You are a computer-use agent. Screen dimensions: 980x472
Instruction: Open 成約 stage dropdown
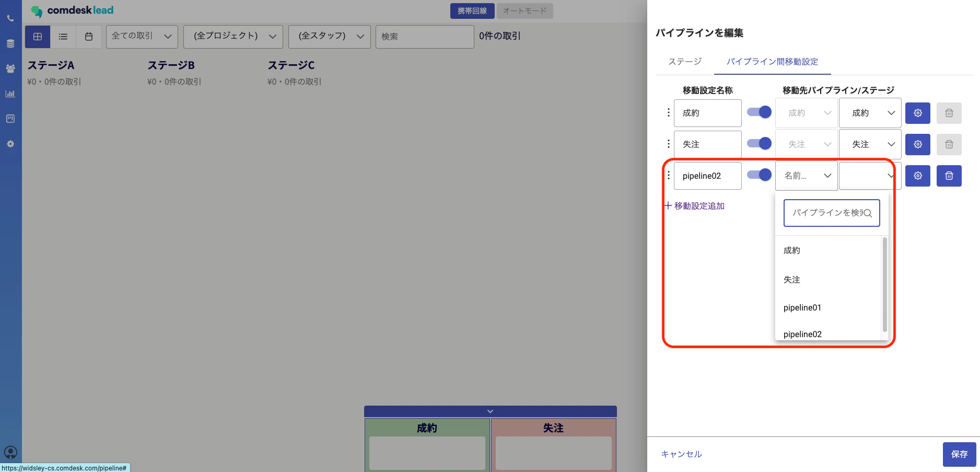[870, 113]
